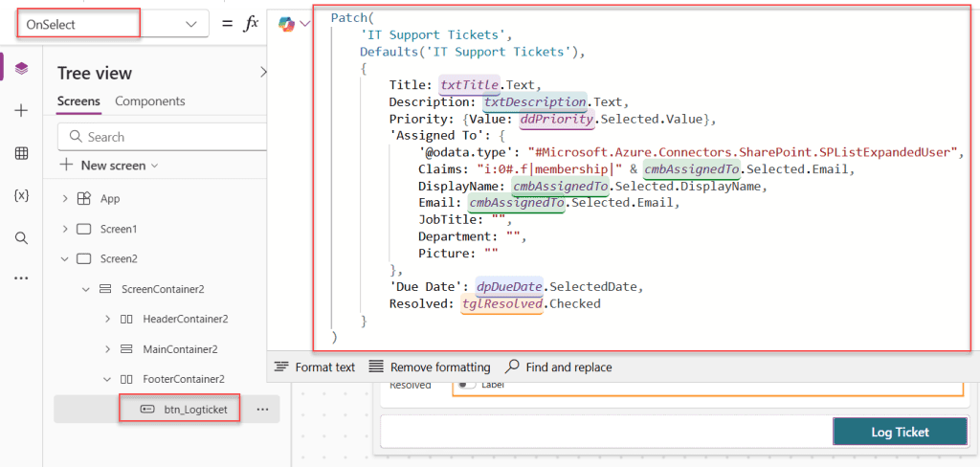Screen dimensions: 980x467
Task: Open the Variables {x} icon
Action: (21, 195)
